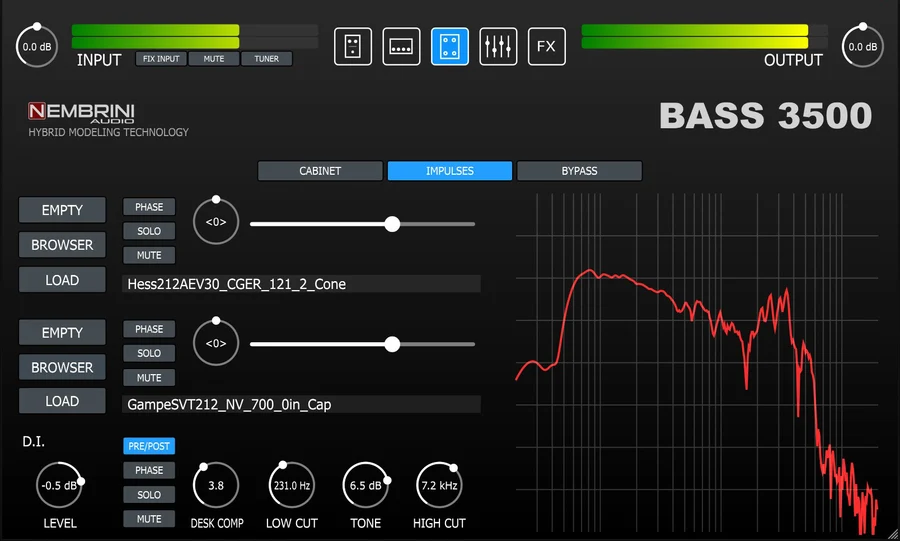The height and width of the screenshot is (541, 900).
Task: Click EMPTY for the GampeSVT212 impulse slot
Action: (62, 332)
